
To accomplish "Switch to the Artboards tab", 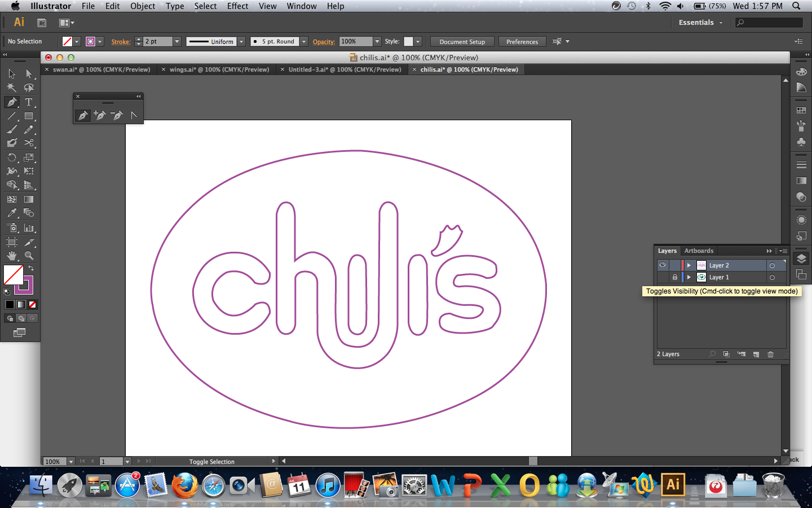I will click(699, 250).
